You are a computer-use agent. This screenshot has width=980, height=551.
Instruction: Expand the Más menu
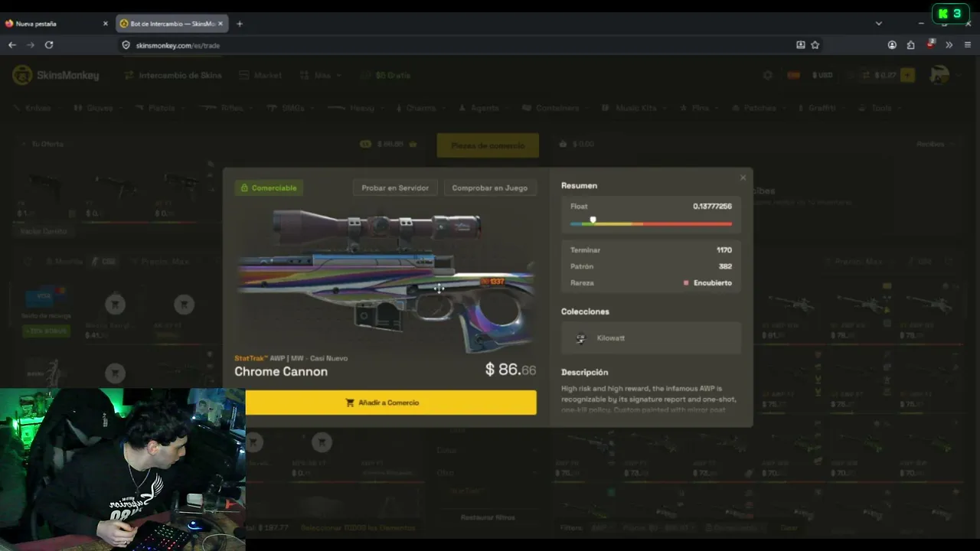pyautogui.click(x=322, y=76)
